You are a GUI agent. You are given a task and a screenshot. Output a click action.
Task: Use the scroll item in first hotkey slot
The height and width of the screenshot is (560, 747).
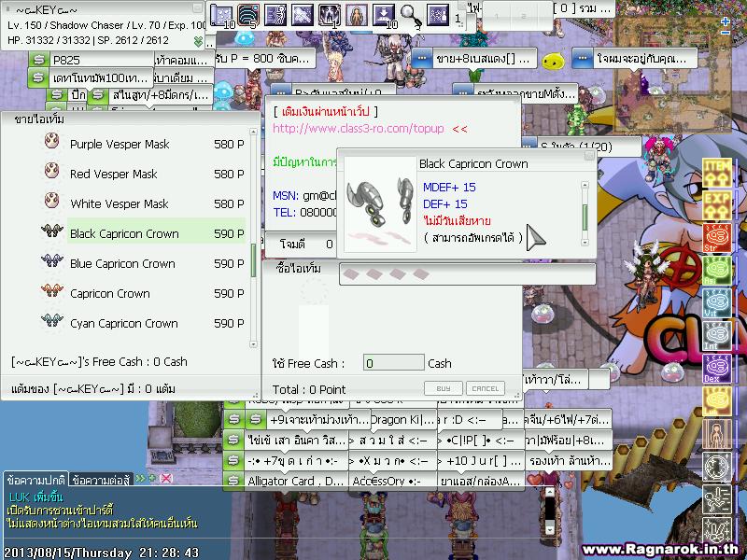pyautogui.click(x=220, y=16)
